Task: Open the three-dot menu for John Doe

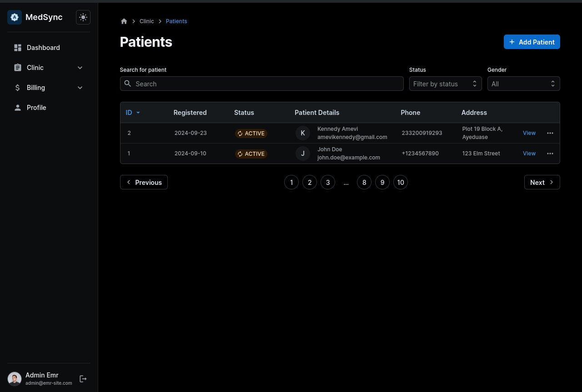Action: (x=550, y=154)
